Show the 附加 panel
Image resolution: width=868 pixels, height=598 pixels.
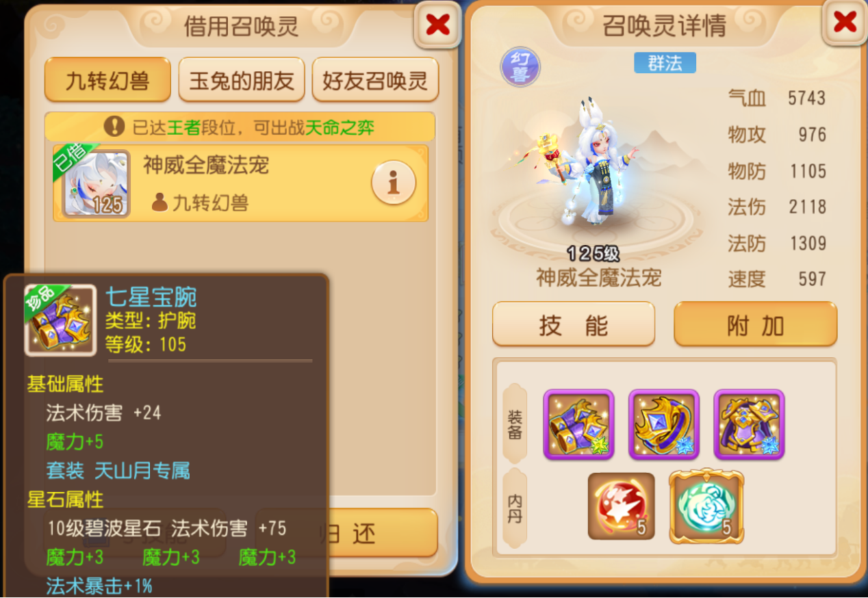(x=756, y=324)
